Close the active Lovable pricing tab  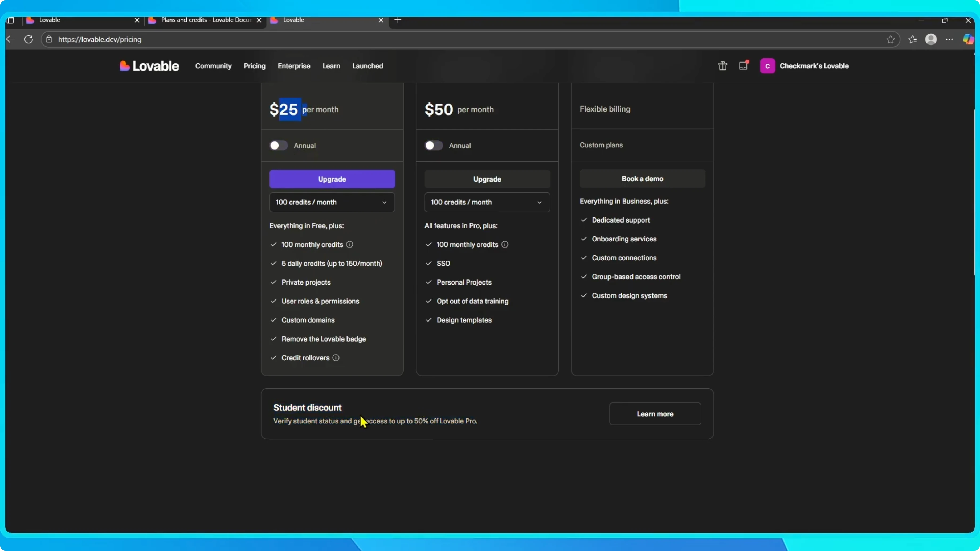click(x=381, y=20)
